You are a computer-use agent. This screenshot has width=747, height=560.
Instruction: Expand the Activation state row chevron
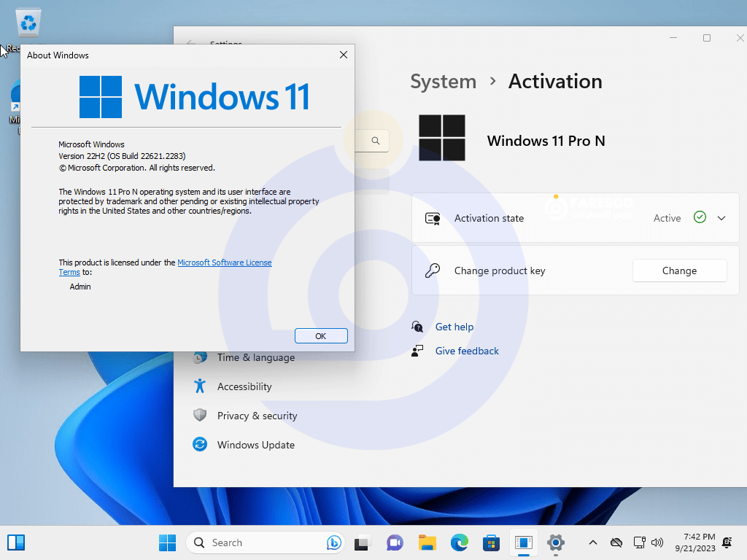coord(721,218)
